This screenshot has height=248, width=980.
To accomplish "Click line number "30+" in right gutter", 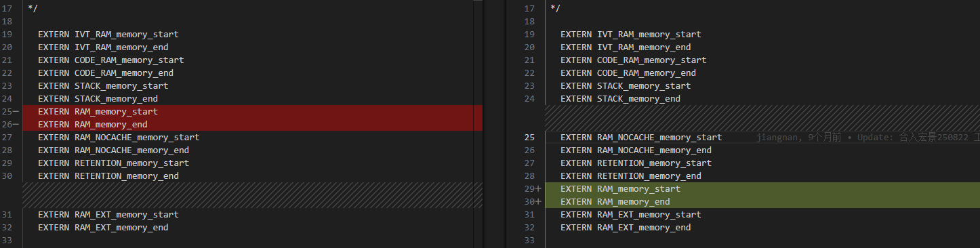I will [533, 202].
